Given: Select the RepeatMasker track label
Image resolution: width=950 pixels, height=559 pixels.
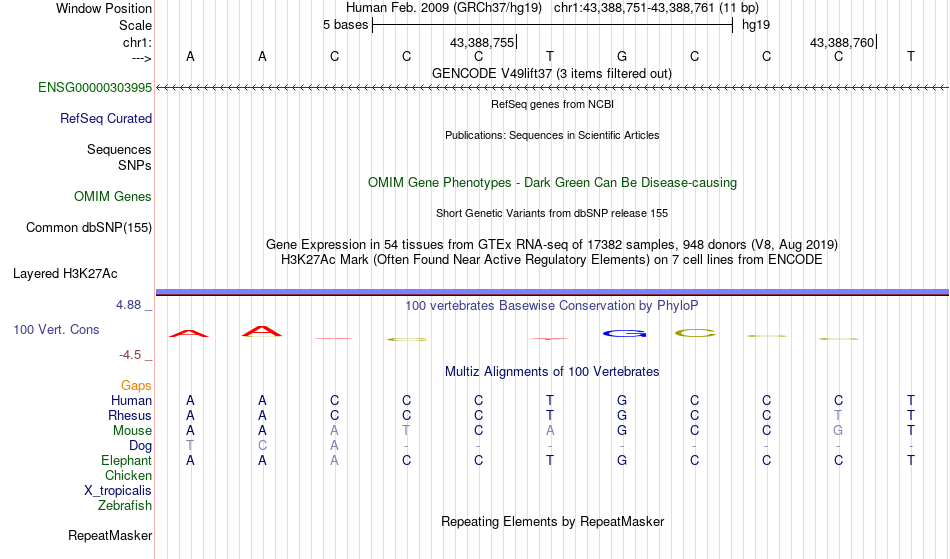Looking at the screenshot, I should pyautogui.click(x=110, y=536).
